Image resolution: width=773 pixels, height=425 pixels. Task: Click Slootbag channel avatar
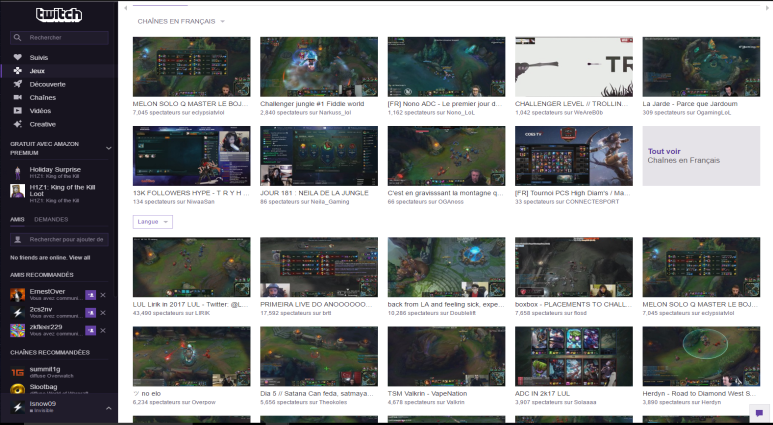click(x=18, y=389)
